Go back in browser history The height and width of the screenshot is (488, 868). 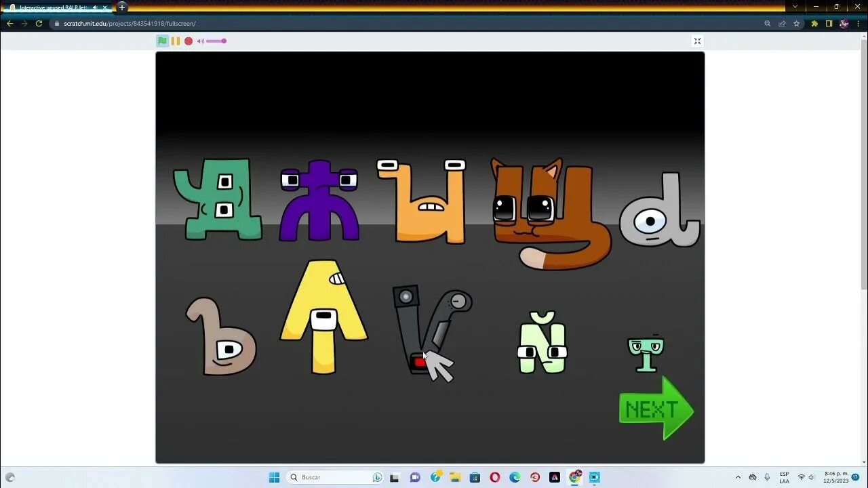tap(9, 24)
